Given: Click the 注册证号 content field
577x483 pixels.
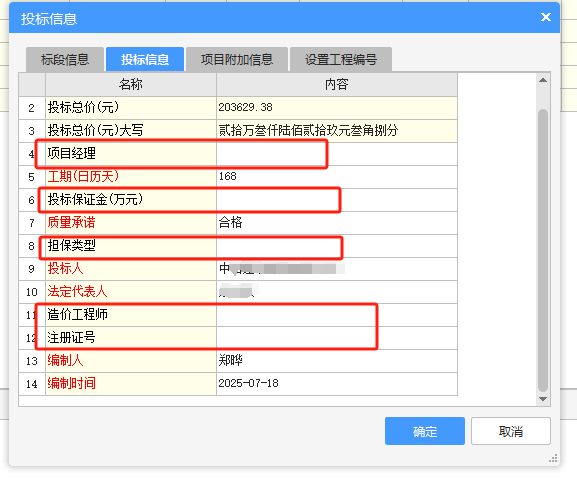Looking at the screenshot, I should point(337,338).
